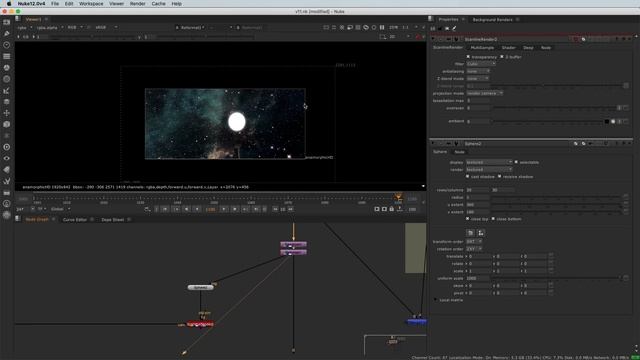Viewport: 640px width, 360px height.
Task: Click the ambient slider track
Action: [547, 122]
